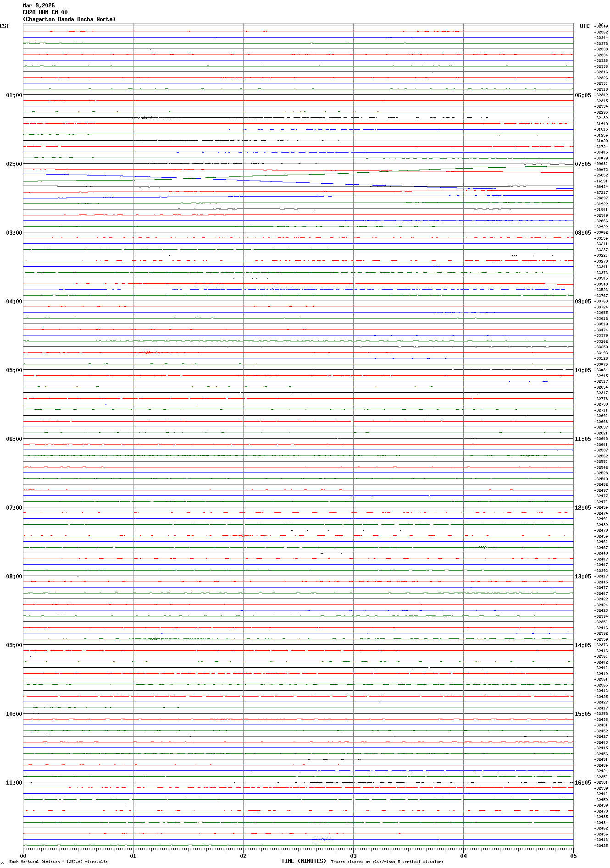Click the red signal burst before 05:00 CST
Image resolution: width=610 pixels, height=868 pixels.
pos(148,352)
